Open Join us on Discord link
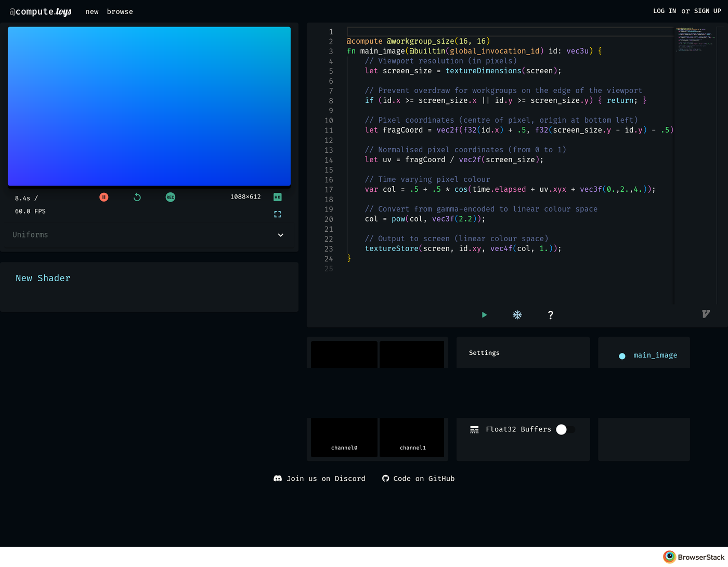Viewport: 728px width, 567px height. coord(319,479)
